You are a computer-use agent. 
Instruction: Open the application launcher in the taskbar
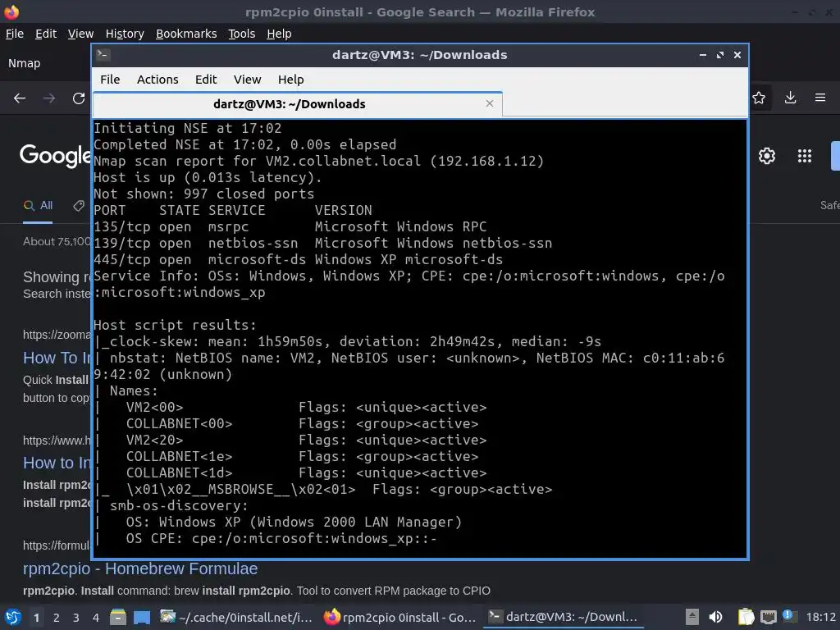[x=13, y=617]
